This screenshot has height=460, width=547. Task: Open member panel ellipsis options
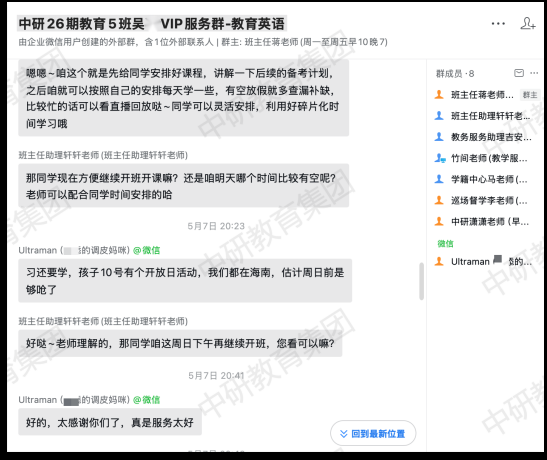(534, 73)
